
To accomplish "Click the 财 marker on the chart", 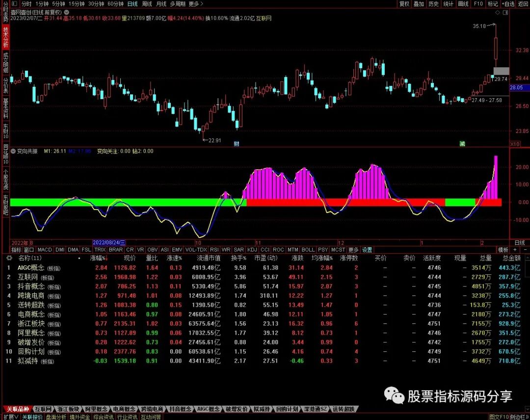I will pos(237,144).
